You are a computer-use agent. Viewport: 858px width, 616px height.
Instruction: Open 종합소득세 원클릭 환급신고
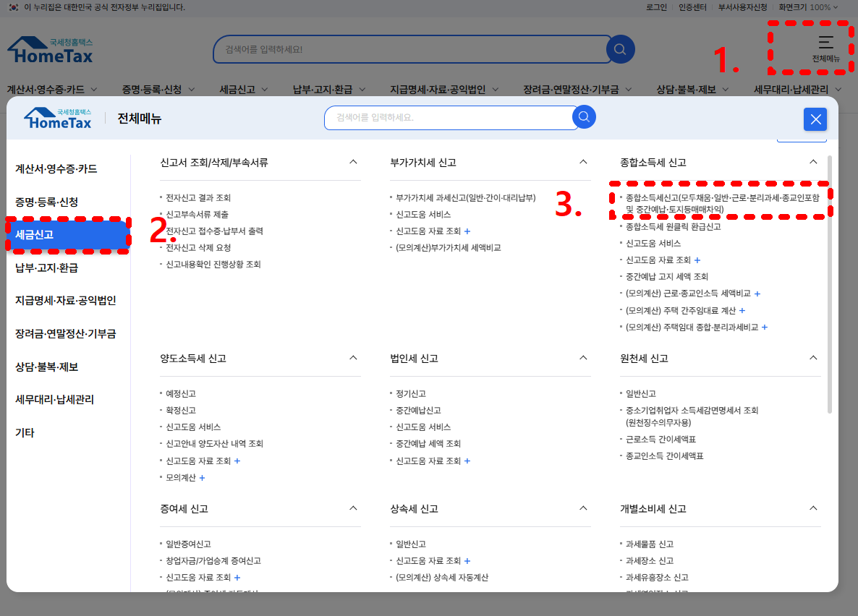pos(673,226)
